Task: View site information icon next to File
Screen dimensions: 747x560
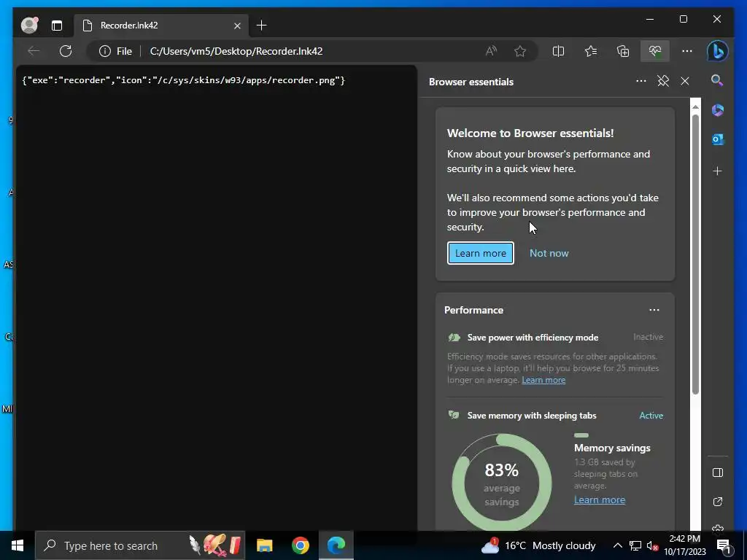Action: (x=105, y=51)
